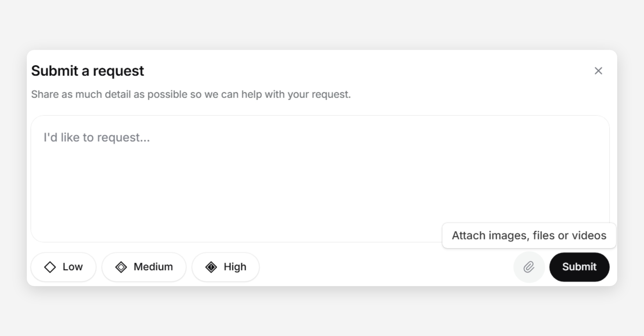
Task: Choose the Low label text
Action: point(73,267)
